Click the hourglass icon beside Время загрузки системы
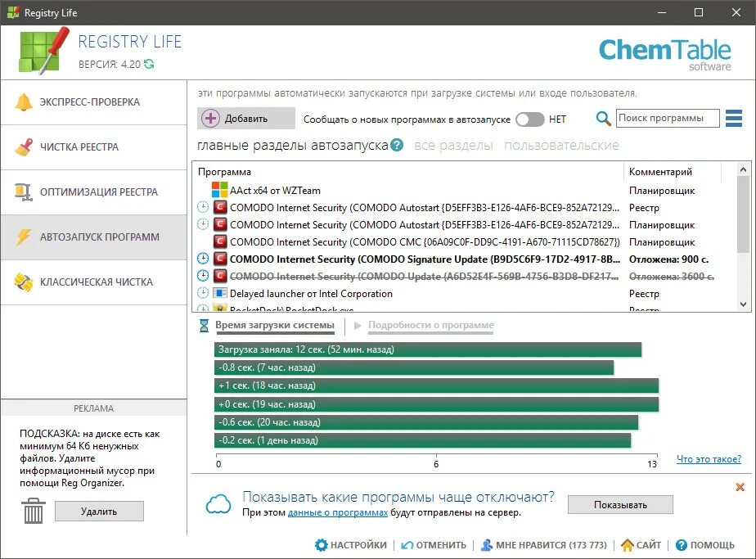The width and height of the screenshot is (756, 559). tap(204, 325)
